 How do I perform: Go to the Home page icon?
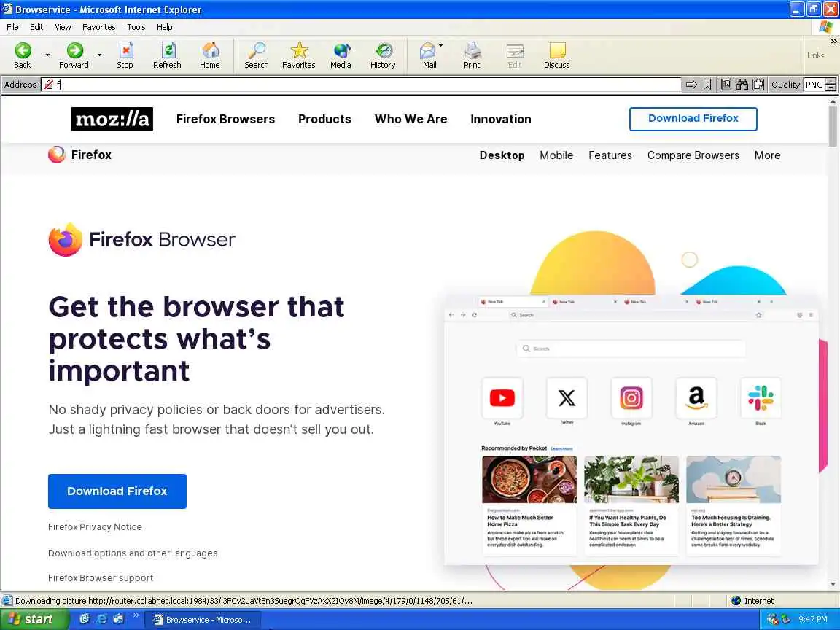point(210,51)
